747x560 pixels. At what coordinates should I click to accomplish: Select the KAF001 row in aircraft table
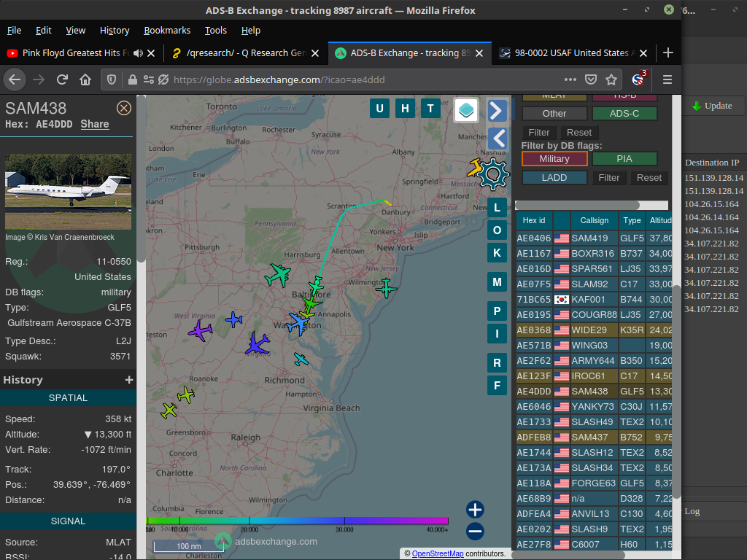594,300
